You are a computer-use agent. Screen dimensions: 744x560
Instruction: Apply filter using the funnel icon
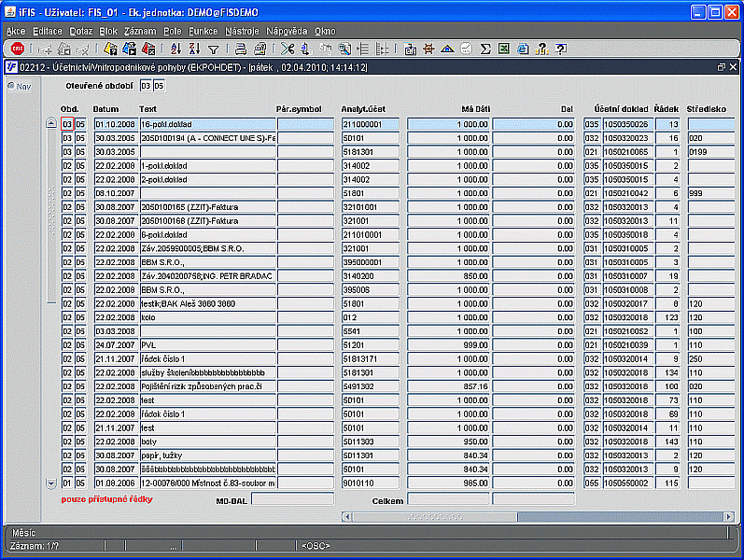tap(214, 49)
